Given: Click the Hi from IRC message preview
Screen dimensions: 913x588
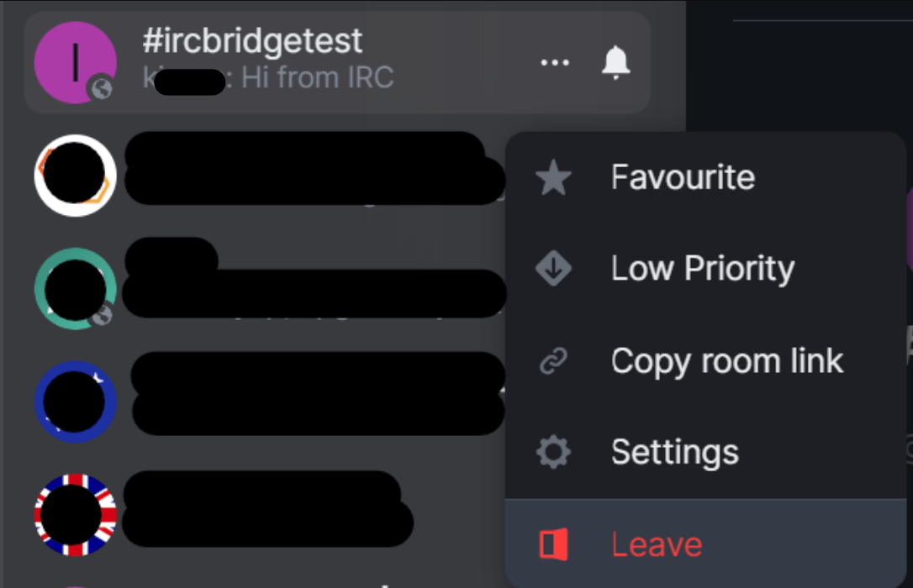Looking at the screenshot, I should pos(317,78).
